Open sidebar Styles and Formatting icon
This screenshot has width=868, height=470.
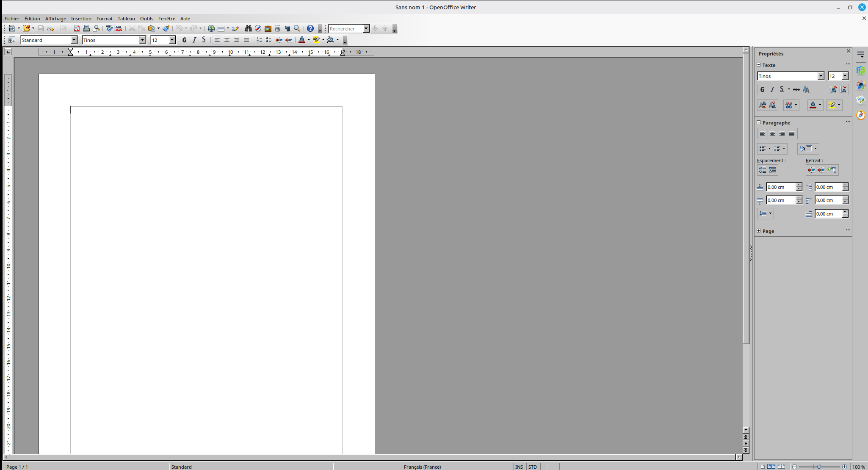point(860,85)
